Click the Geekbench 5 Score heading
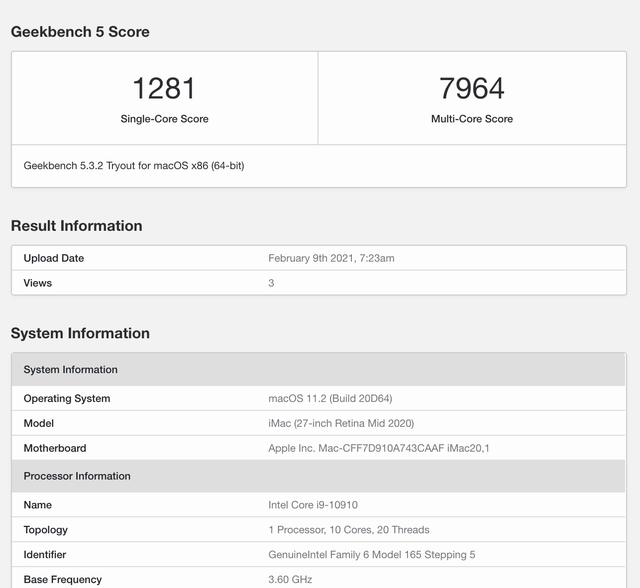The width and height of the screenshot is (640, 588). (x=80, y=32)
